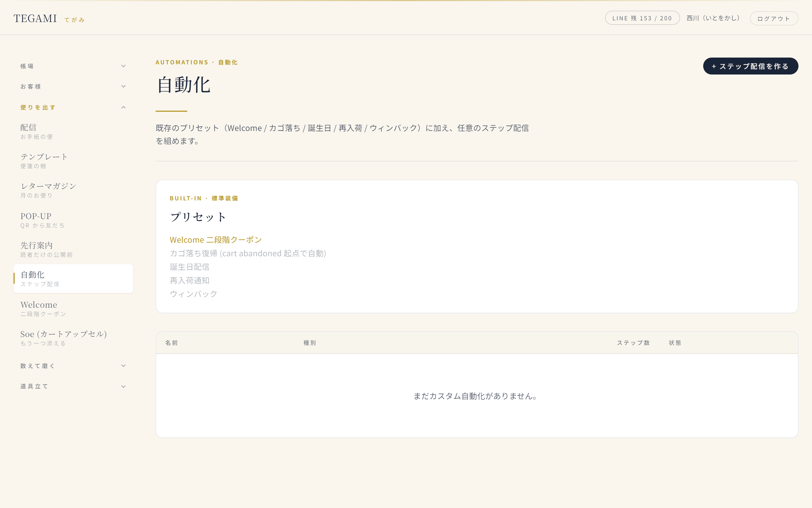Click the ウィンバック preset text
The height and width of the screenshot is (508, 812).
194,294
